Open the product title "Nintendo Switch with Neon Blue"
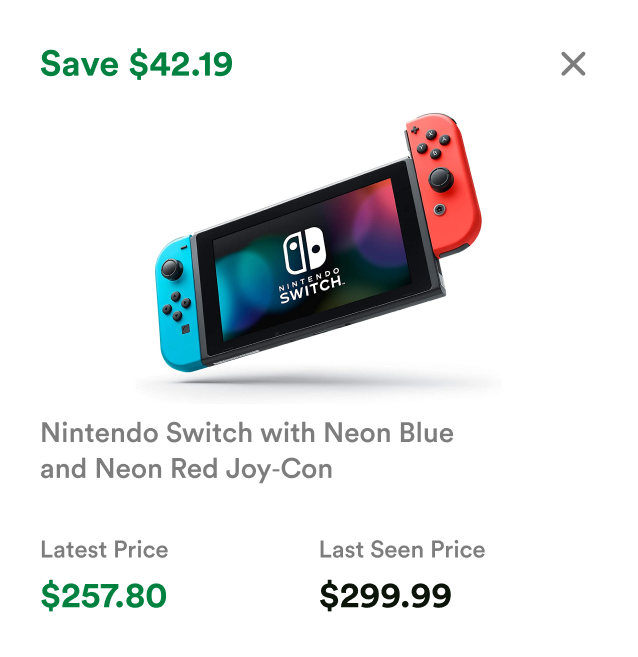This screenshot has height=657, width=638. pyautogui.click(x=247, y=433)
